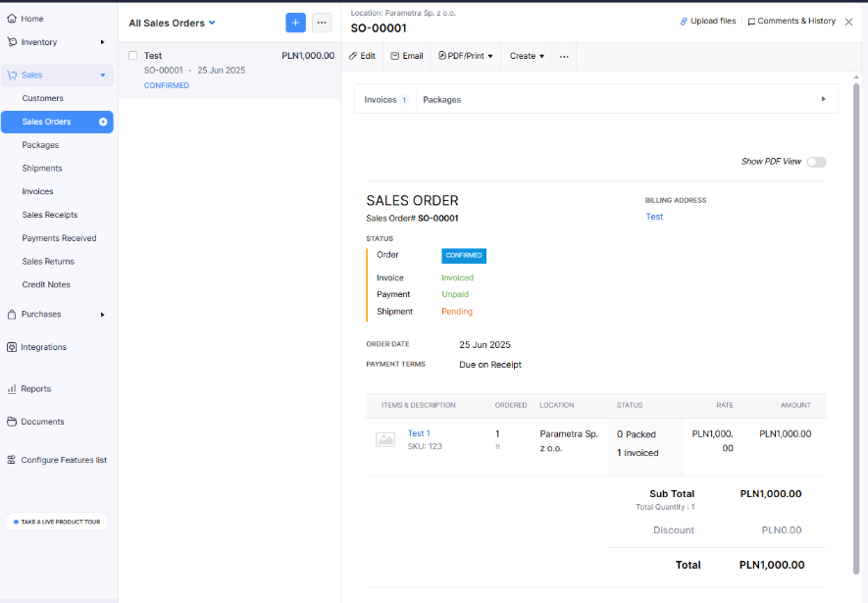The width and height of the screenshot is (868, 603).
Task: Open Documents from its sidebar icon
Action: click(x=13, y=422)
